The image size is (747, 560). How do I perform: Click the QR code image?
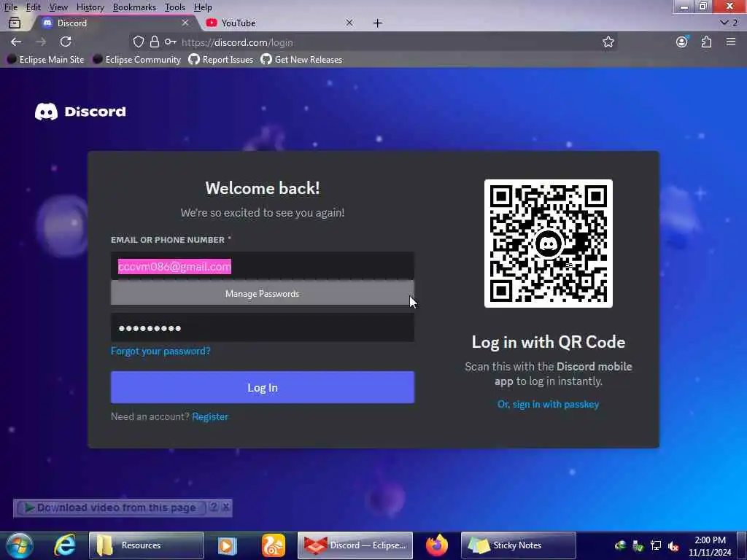click(549, 244)
